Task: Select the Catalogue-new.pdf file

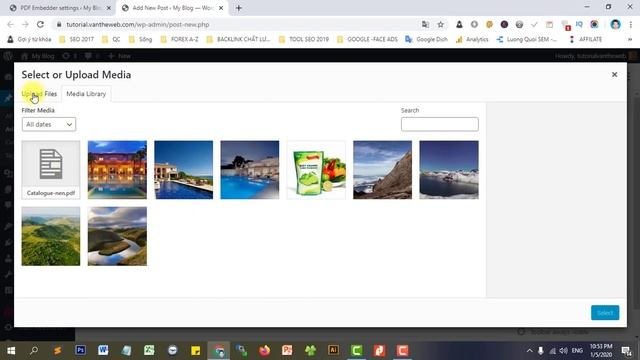Action: pyautogui.click(x=51, y=170)
